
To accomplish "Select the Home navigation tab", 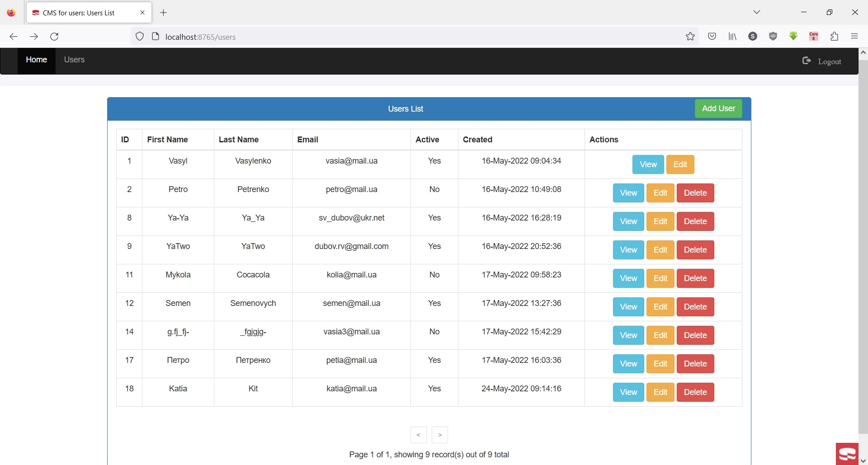I will tap(37, 60).
